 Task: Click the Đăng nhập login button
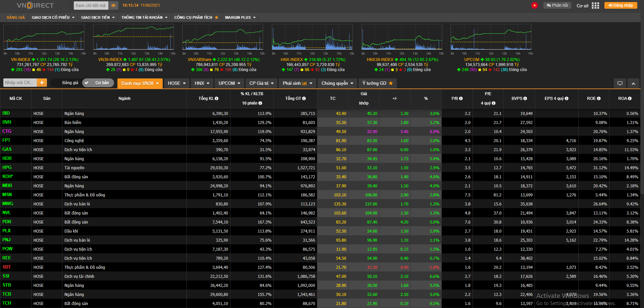point(621,5)
